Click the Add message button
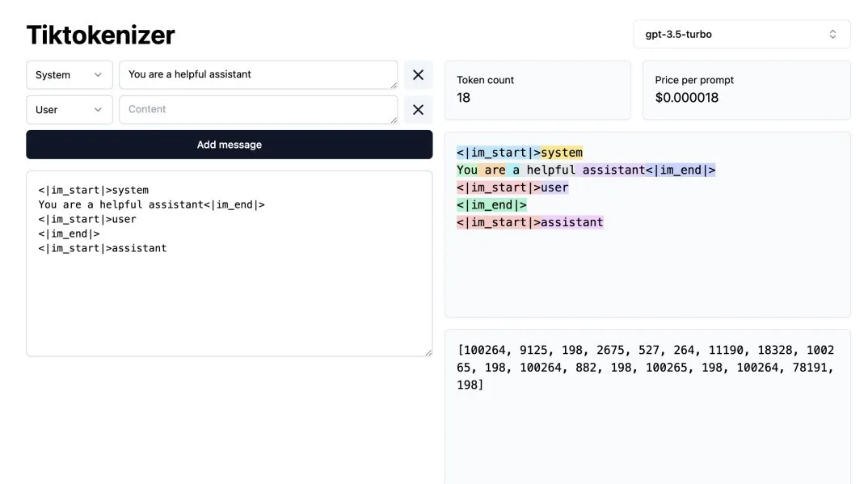The height and width of the screenshot is (484, 868). [x=230, y=145]
